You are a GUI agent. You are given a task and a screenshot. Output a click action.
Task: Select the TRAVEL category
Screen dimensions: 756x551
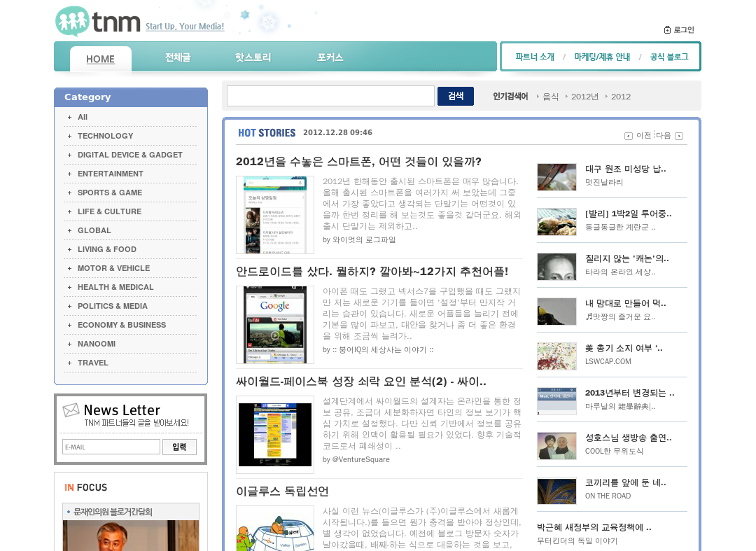coord(92,363)
